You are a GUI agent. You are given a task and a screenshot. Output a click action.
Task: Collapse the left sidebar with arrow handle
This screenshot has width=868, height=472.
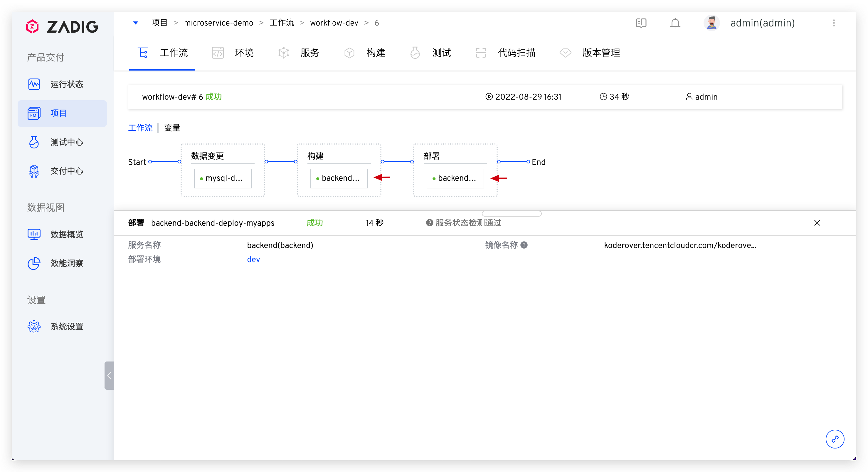pyautogui.click(x=109, y=375)
